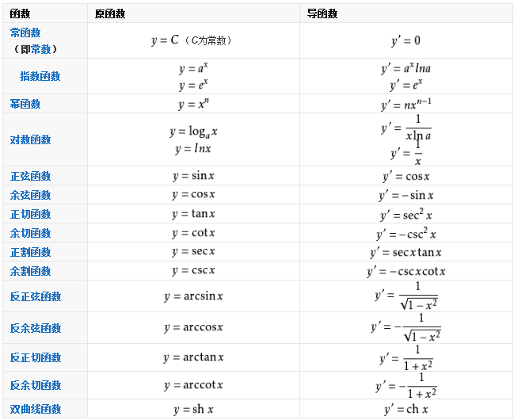Image resolution: width=514 pixels, height=420 pixels.
Task: Click the 反正弦函数 link
Action: 36,296
